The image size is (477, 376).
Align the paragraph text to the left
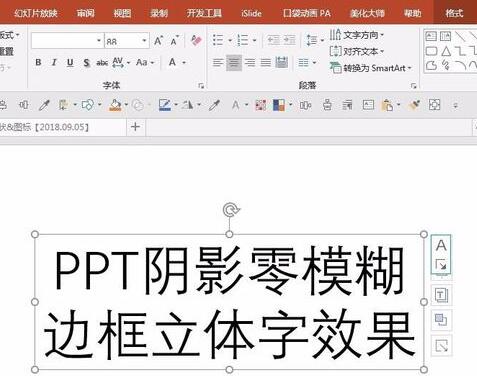(218, 62)
